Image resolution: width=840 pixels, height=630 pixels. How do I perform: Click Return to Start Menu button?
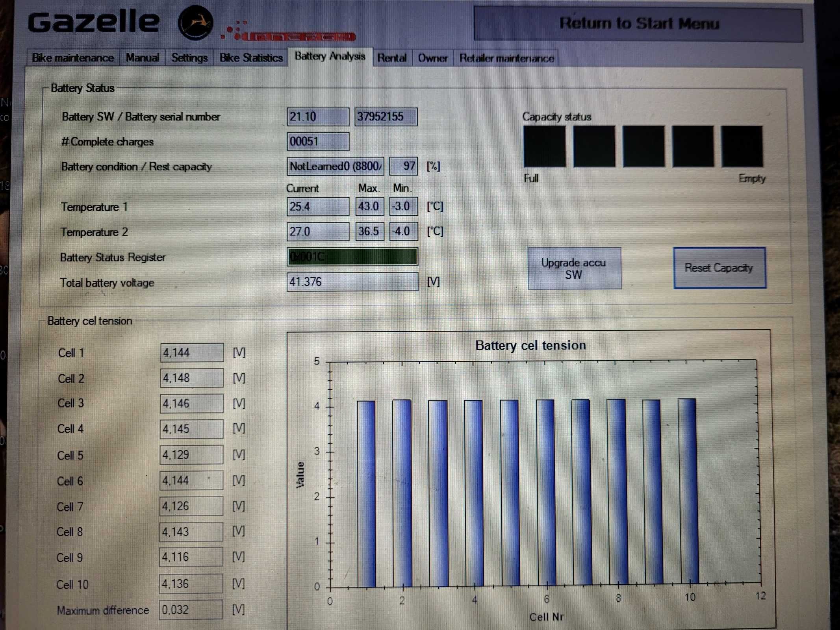638,24
